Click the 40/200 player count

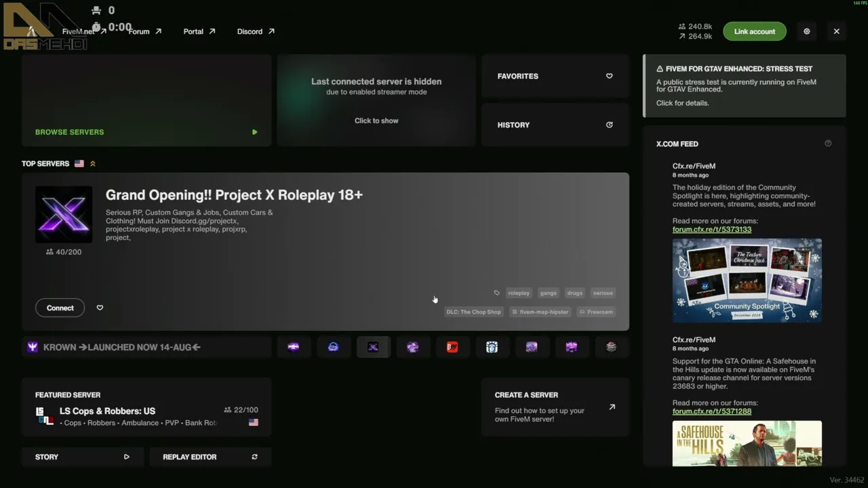(x=64, y=252)
